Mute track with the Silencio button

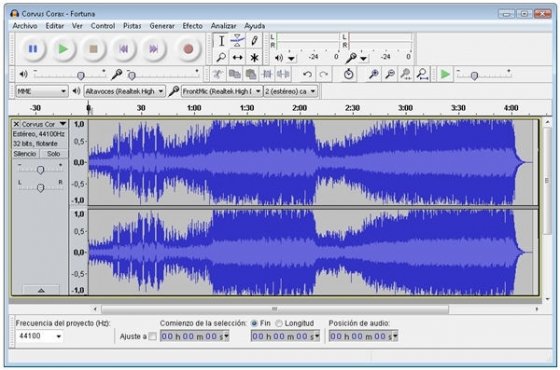click(25, 154)
